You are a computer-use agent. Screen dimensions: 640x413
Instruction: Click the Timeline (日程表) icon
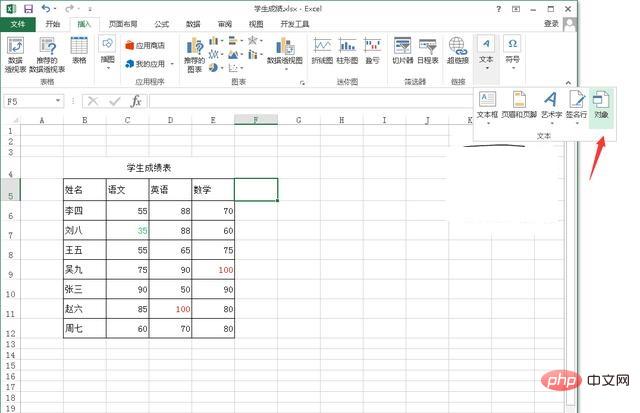(428, 51)
